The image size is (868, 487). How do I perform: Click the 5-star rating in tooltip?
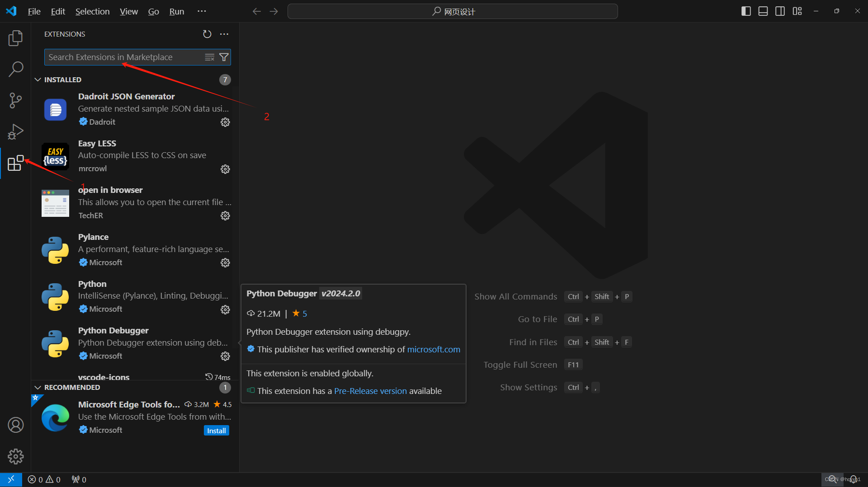click(x=300, y=314)
